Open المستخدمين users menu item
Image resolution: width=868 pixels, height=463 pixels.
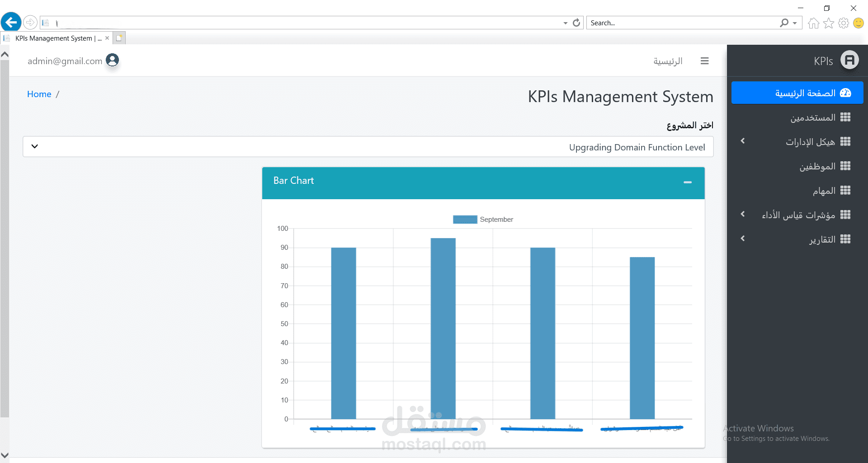797,117
